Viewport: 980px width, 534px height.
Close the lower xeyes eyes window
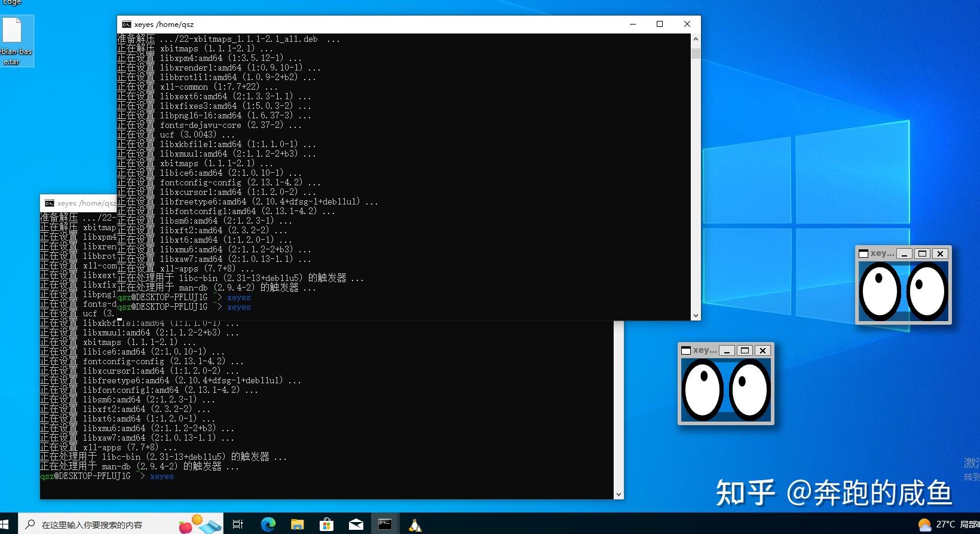click(762, 350)
